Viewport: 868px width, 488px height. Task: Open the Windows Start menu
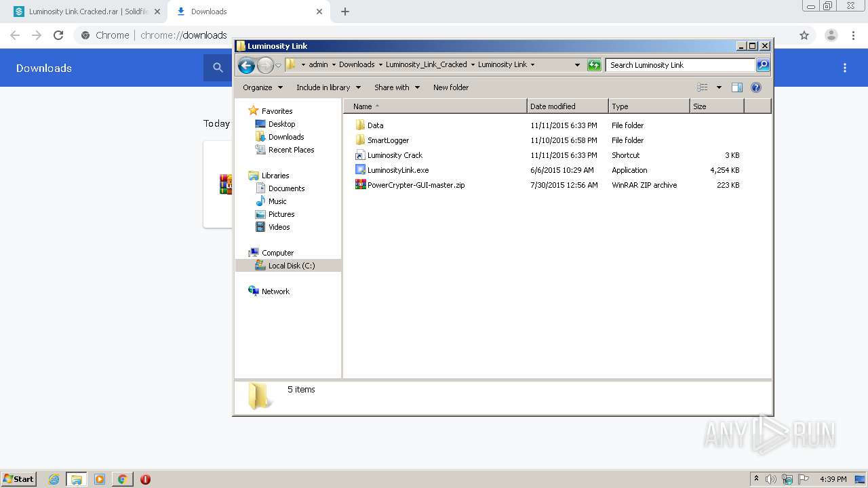(x=19, y=479)
